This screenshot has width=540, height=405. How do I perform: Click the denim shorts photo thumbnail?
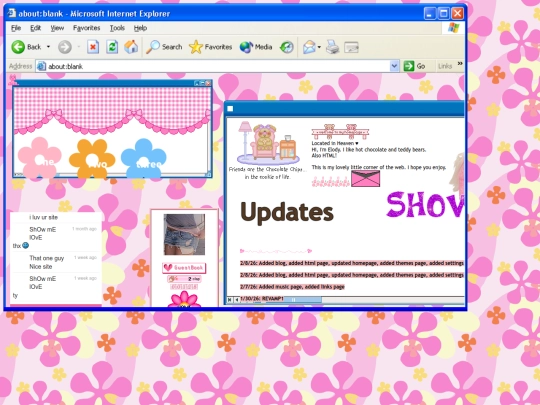coord(184,235)
